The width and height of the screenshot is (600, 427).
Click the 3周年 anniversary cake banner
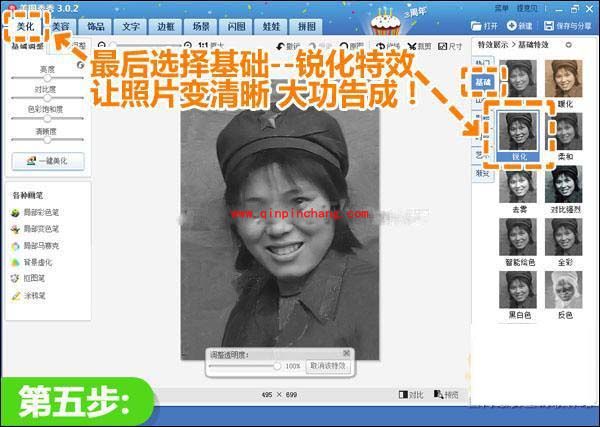coord(398,21)
